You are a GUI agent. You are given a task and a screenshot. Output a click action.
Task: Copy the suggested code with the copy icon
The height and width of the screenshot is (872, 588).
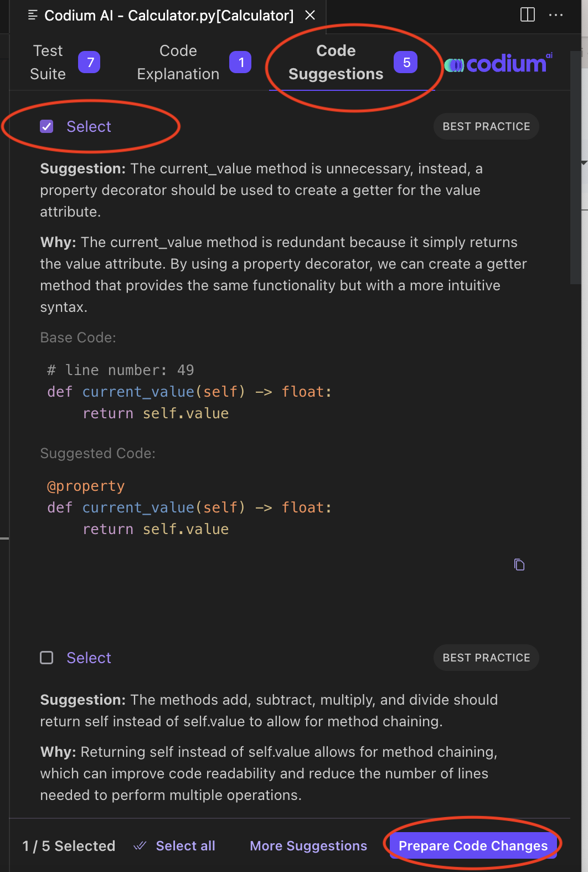tap(519, 565)
